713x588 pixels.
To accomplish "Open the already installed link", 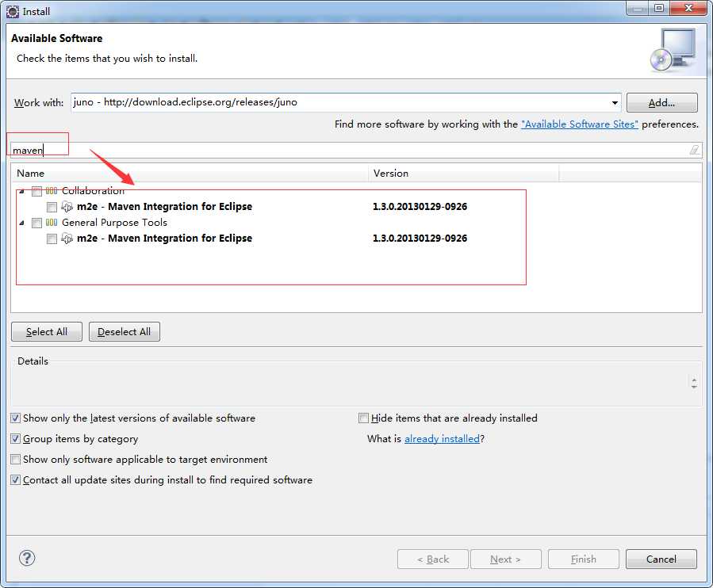I will (x=442, y=438).
